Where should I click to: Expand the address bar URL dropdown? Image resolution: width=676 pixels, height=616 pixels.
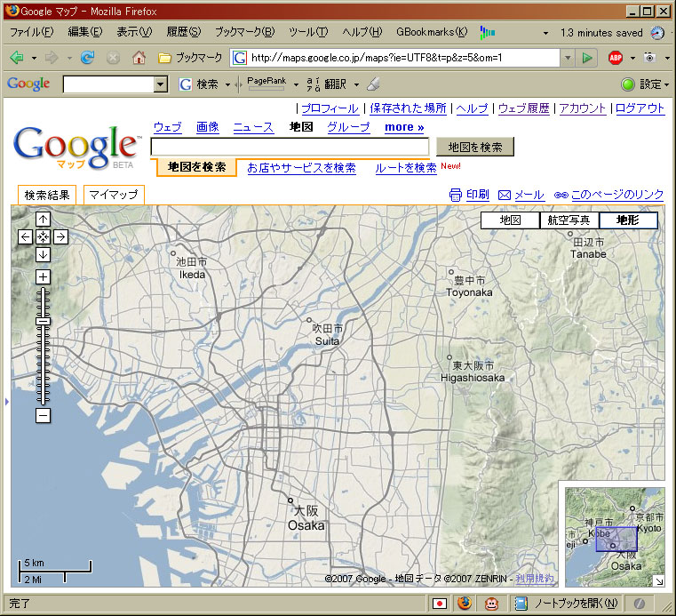568,58
